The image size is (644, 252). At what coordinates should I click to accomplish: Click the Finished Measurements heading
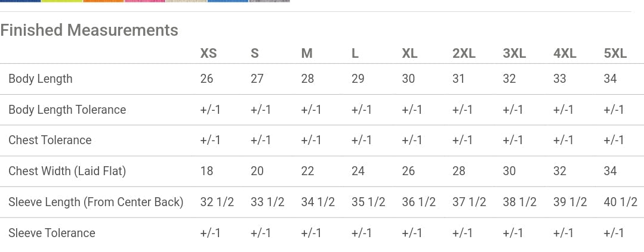[89, 30]
